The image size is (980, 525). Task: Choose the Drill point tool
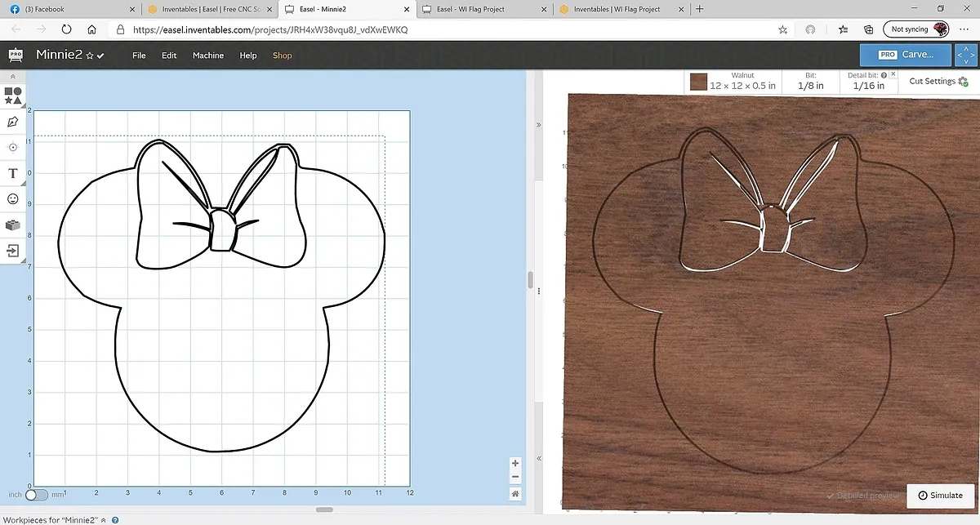pos(13,147)
